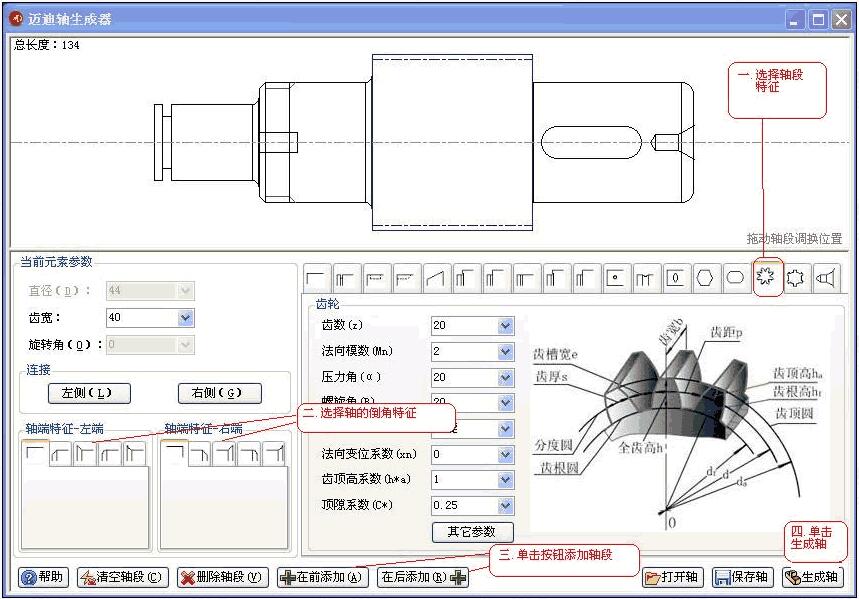Viewport: 859px width, 599px height.
Task: Save the shaft with 保存轴
Action: tap(742, 577)
